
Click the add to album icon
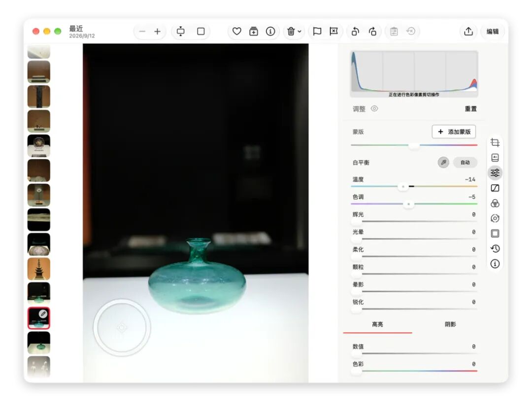(x=254, y=32)
